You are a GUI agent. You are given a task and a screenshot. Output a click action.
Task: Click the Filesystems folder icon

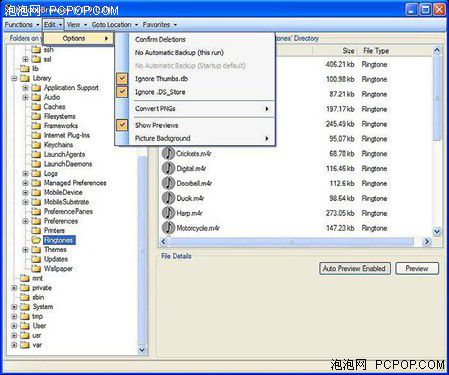[x=36, y=116]
